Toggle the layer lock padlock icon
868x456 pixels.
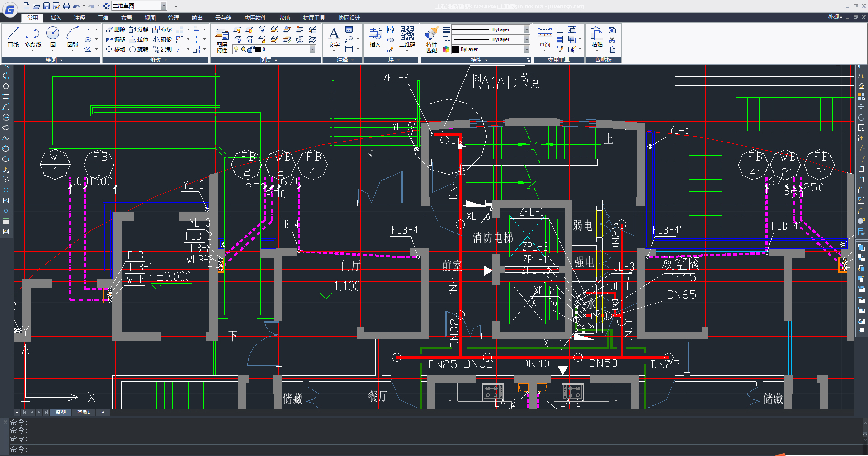coord(250,49)
